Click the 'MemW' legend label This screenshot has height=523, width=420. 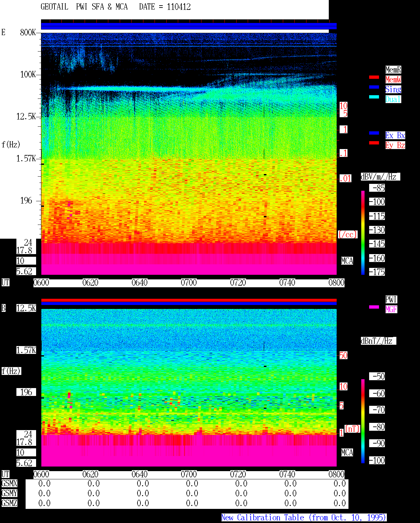coord(393,79)
